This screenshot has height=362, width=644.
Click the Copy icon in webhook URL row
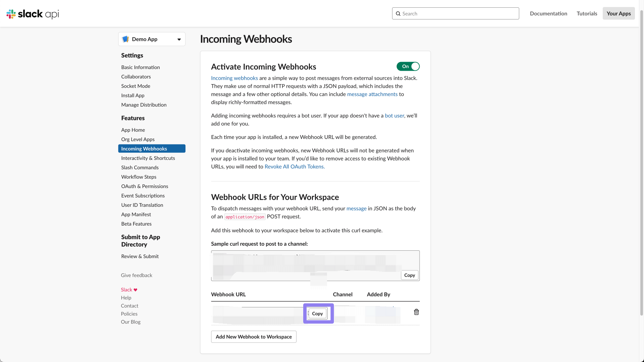pos(318,313)
